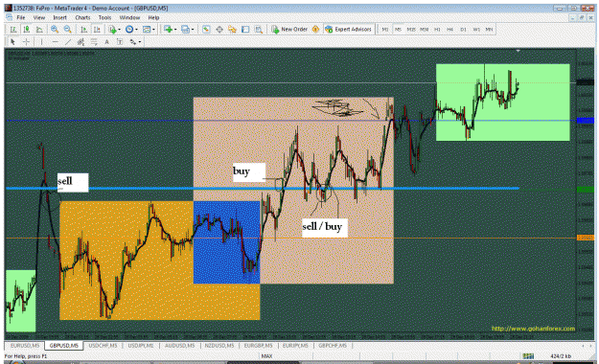The width and height of the screenshot is (599, 364).
Task: Switch to M5 timeframe
Action: click(398, 30)
